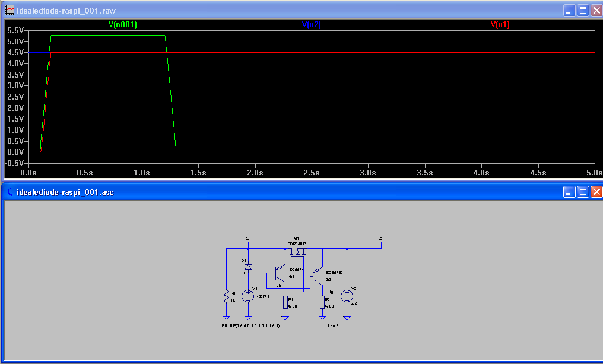The image size is (603, 364).
Task: Click the ground symbol below V1
Action: point(248,318)
